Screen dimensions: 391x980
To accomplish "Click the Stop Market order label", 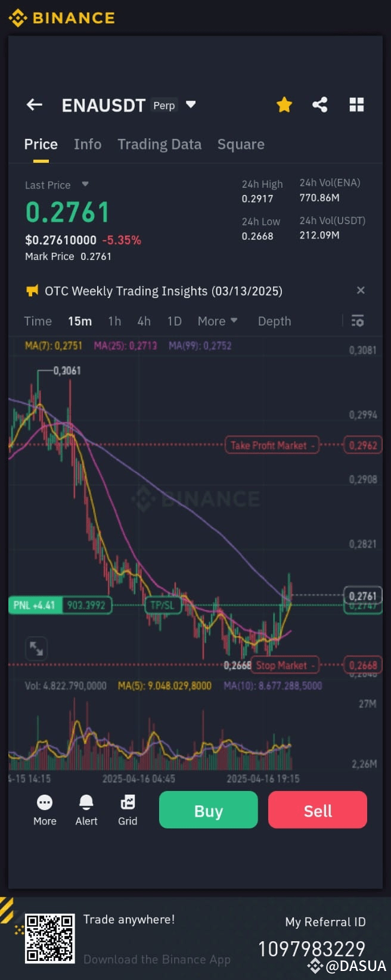I will (x=286, y=665).
